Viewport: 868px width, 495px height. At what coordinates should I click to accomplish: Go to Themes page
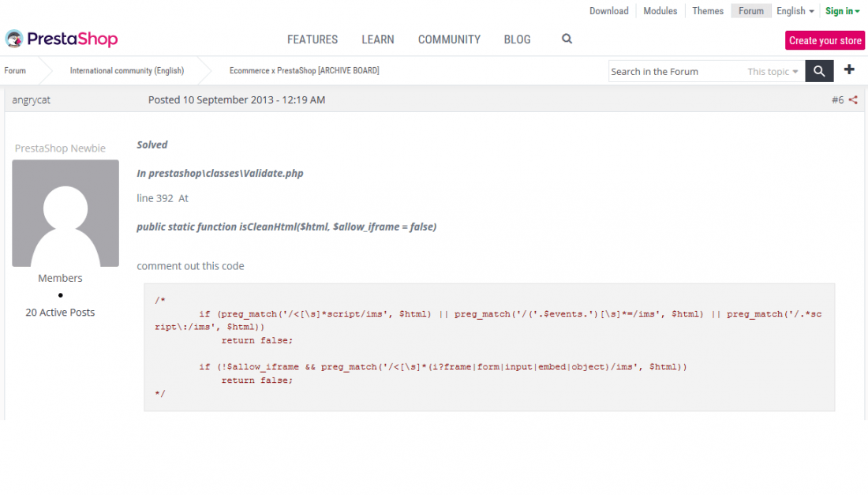(708, 11)
